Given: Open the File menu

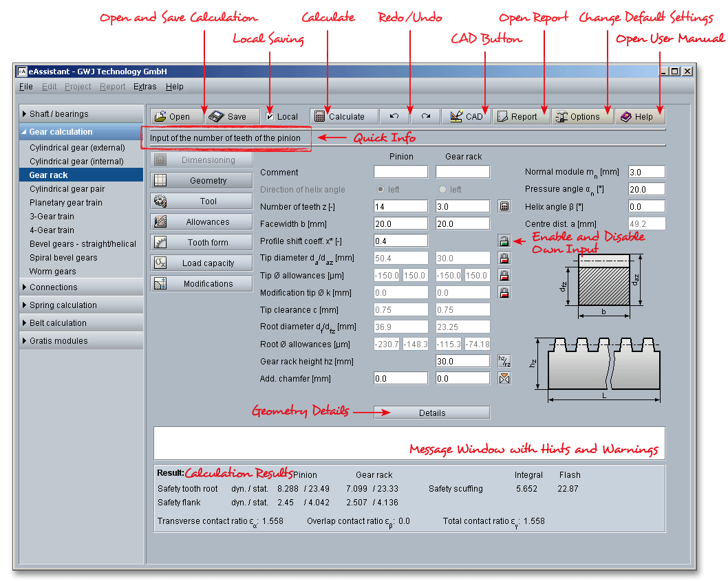Looking at the screenshot, I should pyautogui.click(x=25, y=87).
